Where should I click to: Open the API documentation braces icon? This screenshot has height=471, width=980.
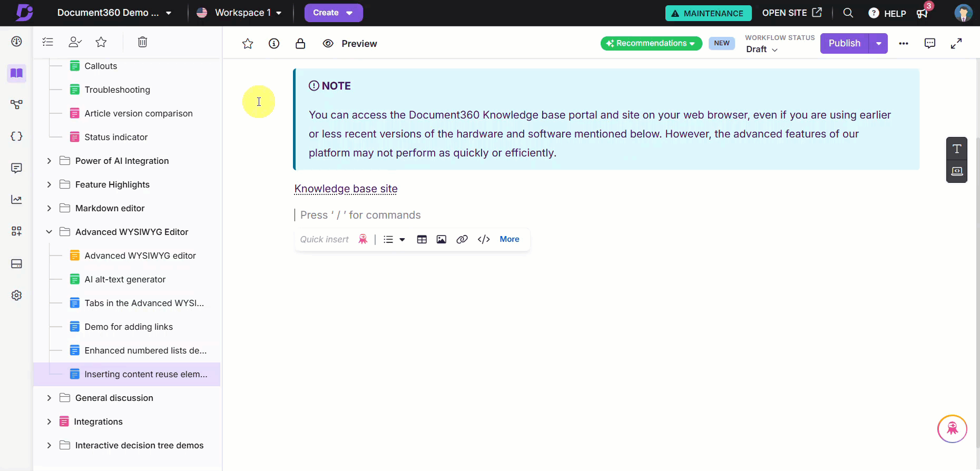coord(17,136)
